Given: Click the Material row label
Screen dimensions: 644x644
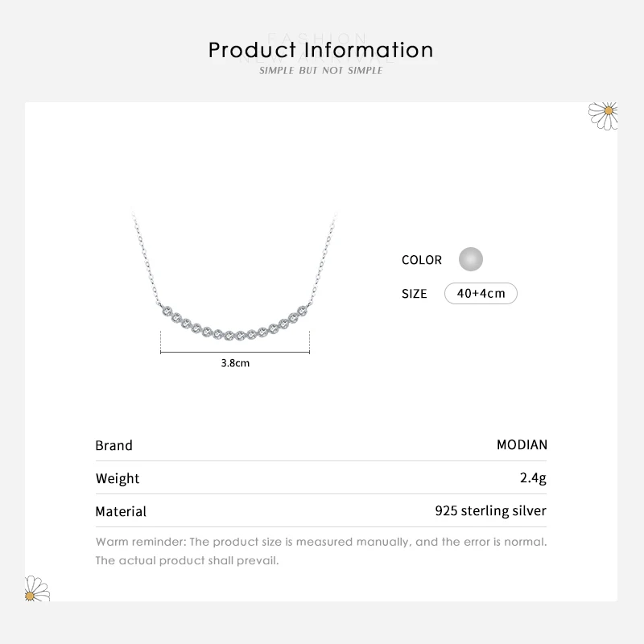Looking at the screenshot, I should [x=121, y=511].
